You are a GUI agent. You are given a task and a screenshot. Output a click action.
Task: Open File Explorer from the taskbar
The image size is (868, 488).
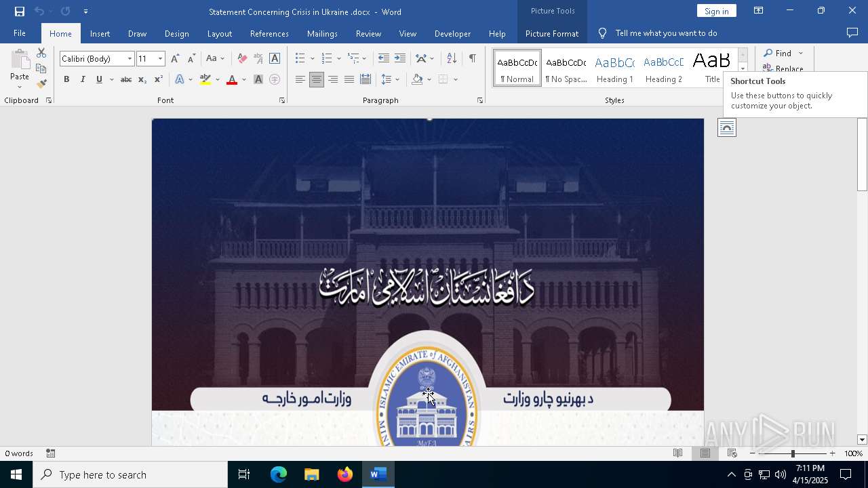pyautogui.click(x=312, y=474)
